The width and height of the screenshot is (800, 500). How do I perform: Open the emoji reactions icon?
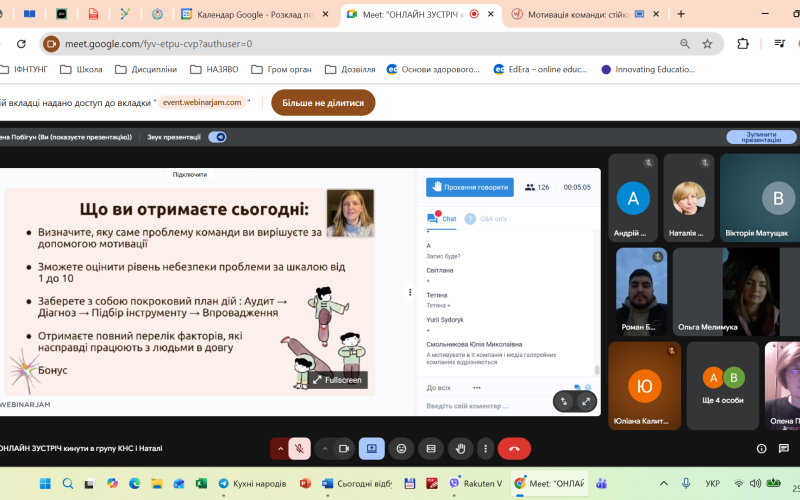tap(401, 449)
